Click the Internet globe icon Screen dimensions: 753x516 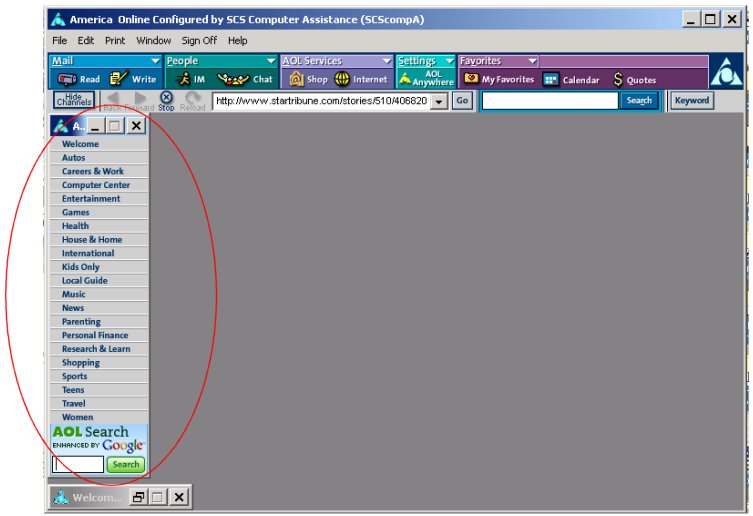pos(343,80)
